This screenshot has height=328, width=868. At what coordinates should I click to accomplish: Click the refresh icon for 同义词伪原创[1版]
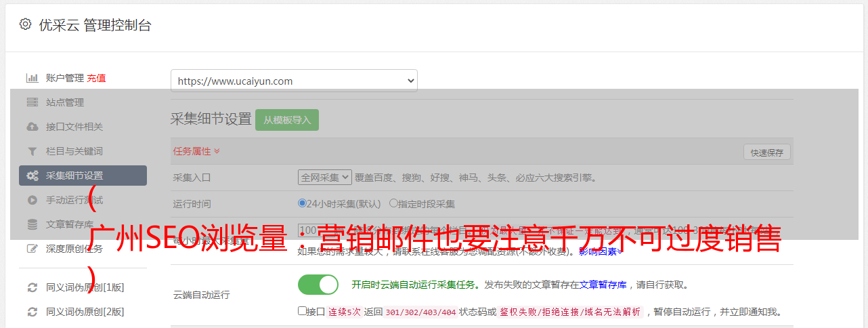pyautogui.click(x=32, y=287)
